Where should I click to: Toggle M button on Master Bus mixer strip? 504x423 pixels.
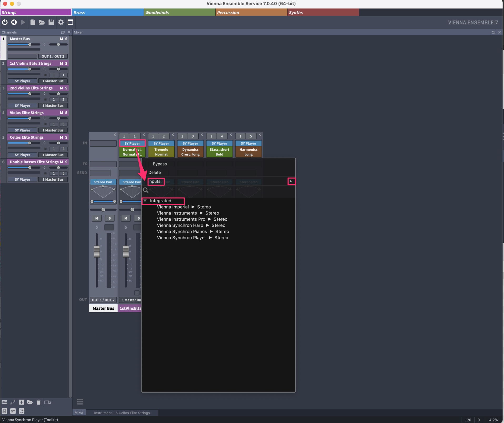coord(97,218)
